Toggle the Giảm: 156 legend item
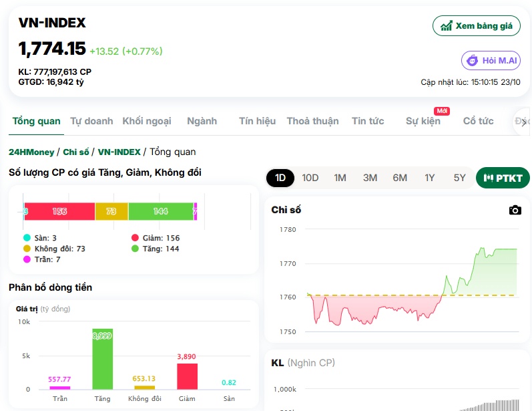The height and width of the screenshot is (411, 532). (156, 238)
